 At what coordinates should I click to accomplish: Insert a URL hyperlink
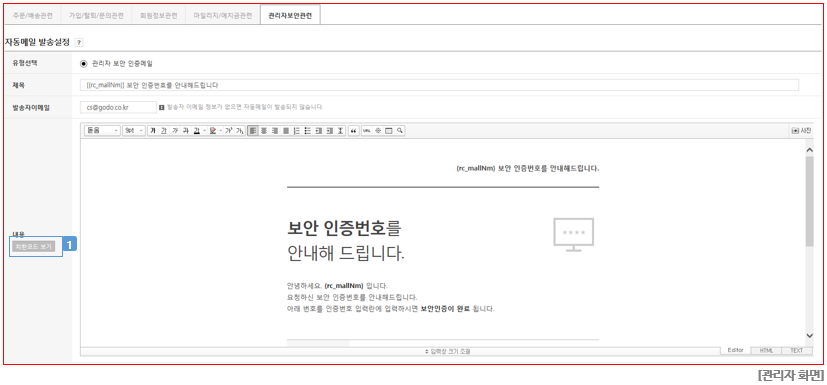pyautogui.click(x=367, y=130)
